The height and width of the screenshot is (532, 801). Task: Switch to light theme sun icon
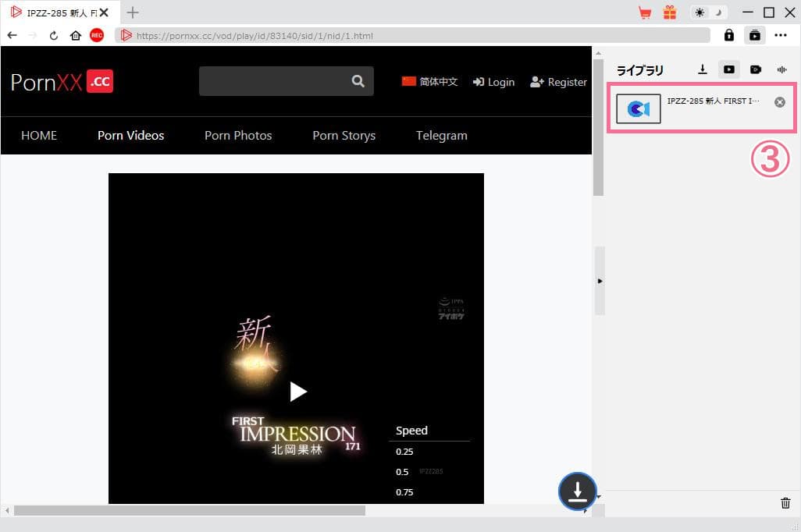[x=700, y=12]
